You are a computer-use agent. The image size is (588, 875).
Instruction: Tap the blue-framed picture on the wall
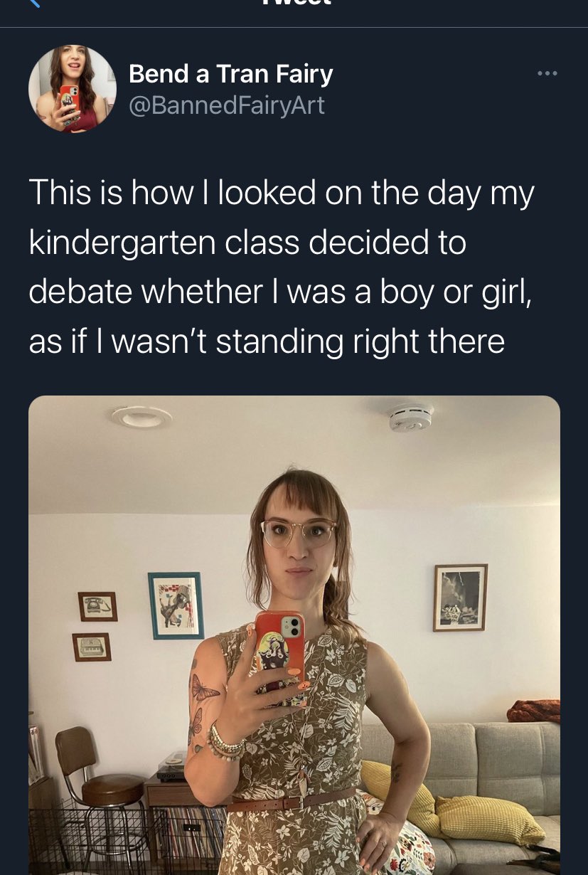pos(176,605)
